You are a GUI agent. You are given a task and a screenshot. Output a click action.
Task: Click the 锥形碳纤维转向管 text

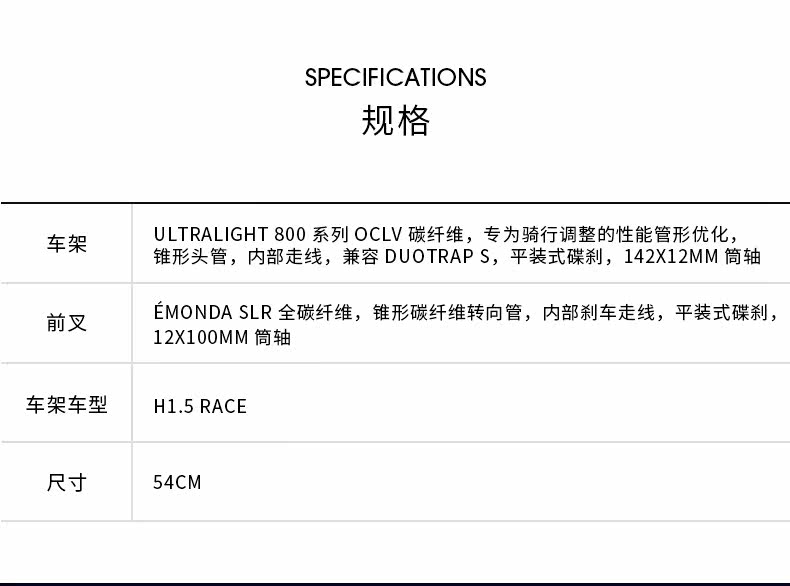pyautogui.click(x=447, y=312)
